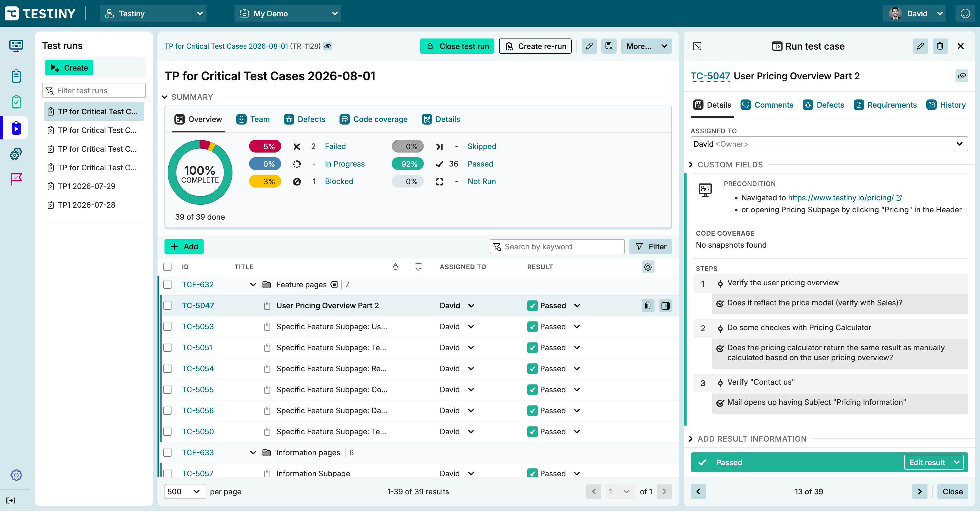Check the TC-5056 row checkbox
Viewport: 980px width, 511px height.
167,410
